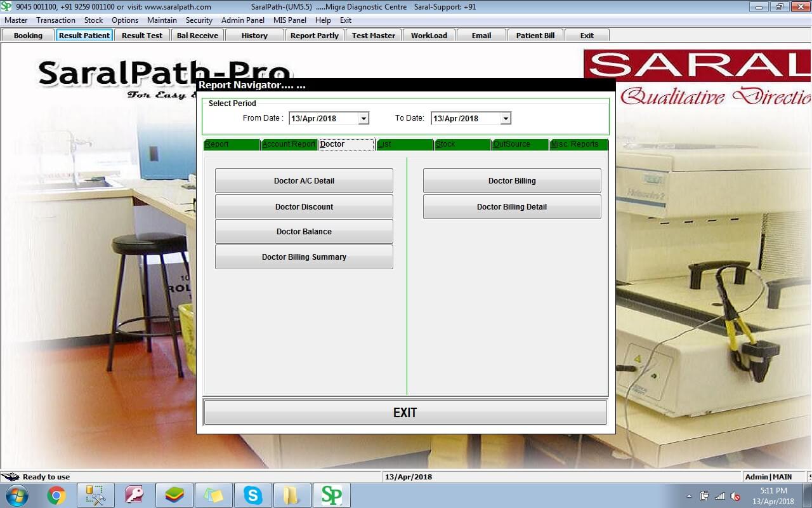This screenshot has width=812, height=508.
Task: Open the Help menu
Action: tap(323, 20)
